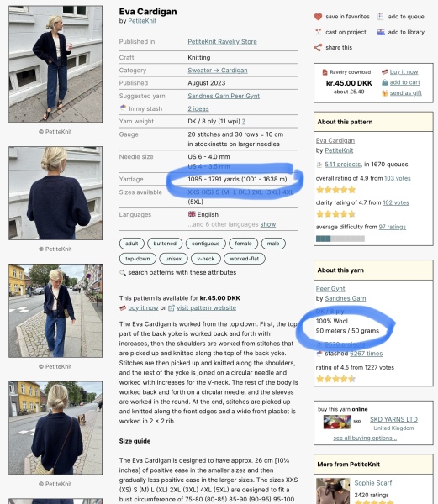Screen dimensions: 438x504
Task: Click the average difficulty rating bar
Action: pos(340,239)
